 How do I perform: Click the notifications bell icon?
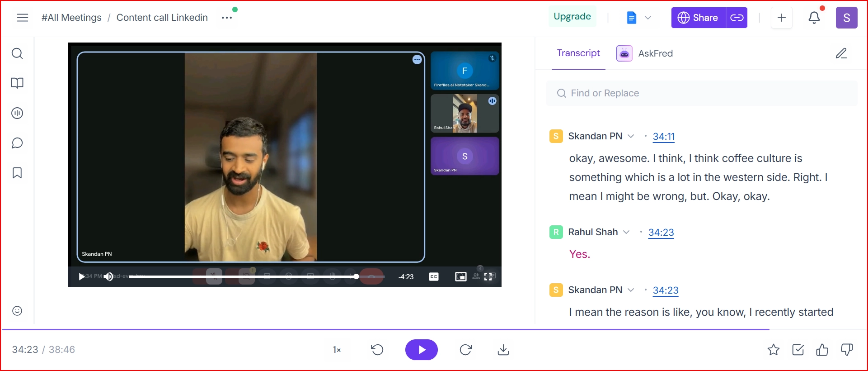814,18
